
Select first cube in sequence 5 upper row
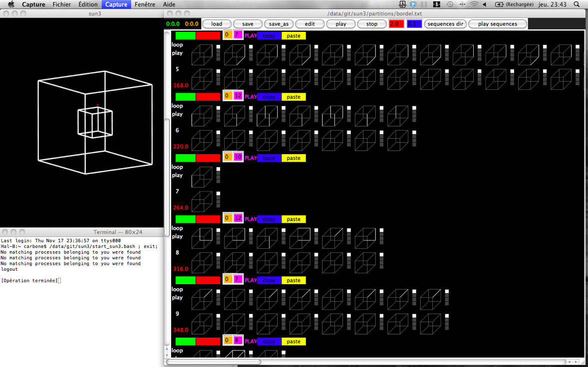click(x=202, y=55)
